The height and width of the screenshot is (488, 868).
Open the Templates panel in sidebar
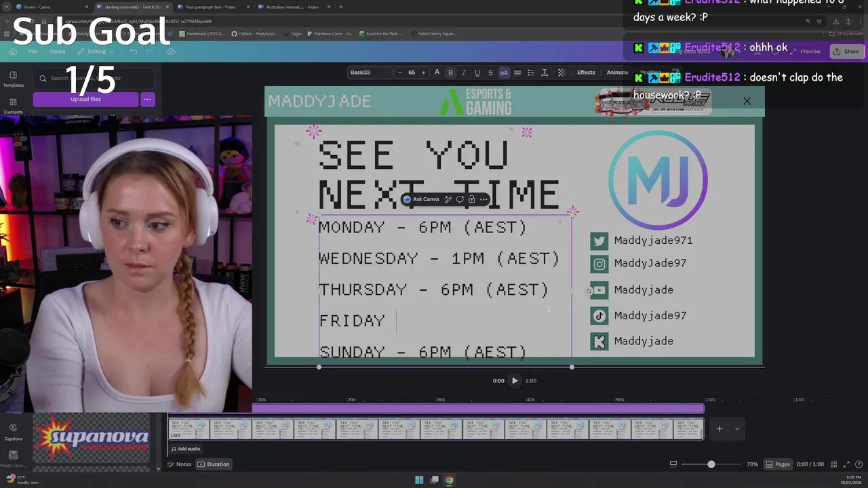tap(13, 79)
